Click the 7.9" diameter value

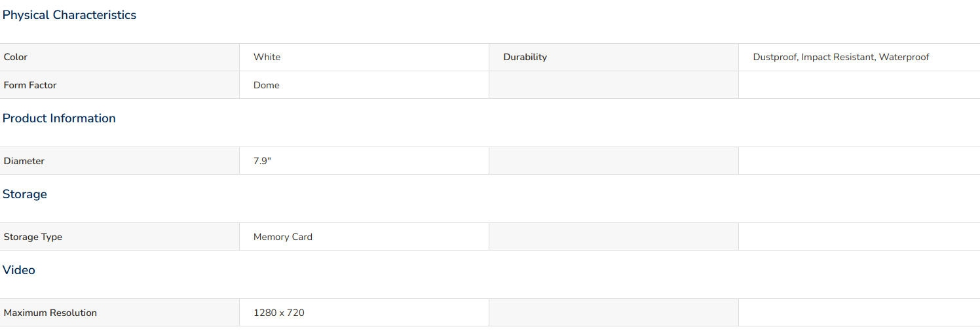coord(262,161)
